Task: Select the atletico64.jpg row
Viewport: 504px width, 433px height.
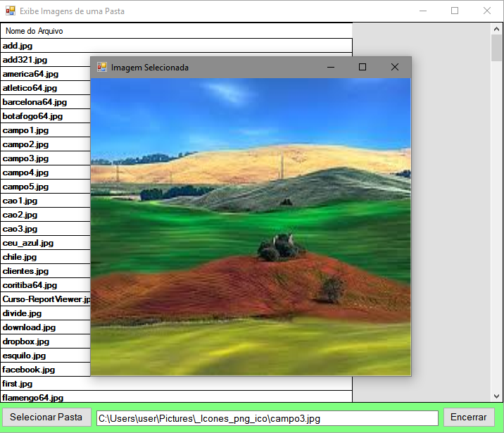Action: pos(46,88)
